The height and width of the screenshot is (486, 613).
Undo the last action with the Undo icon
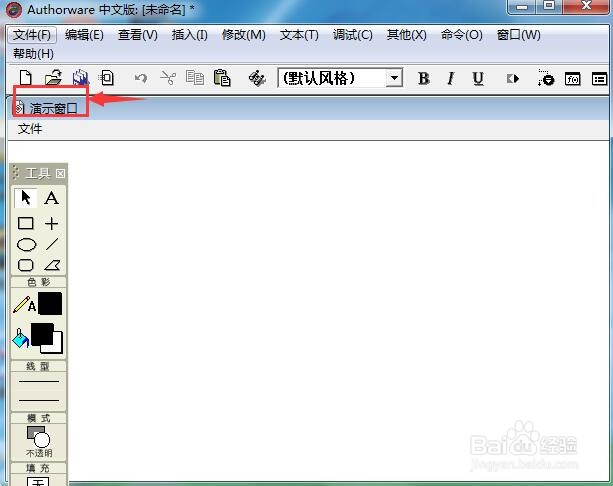point(140,79)
